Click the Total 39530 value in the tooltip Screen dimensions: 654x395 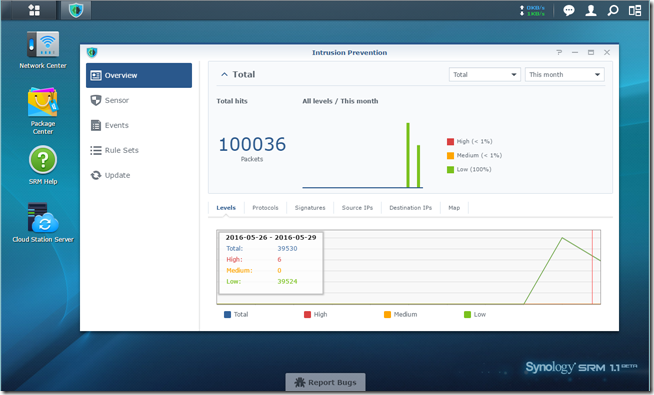point(287,249)
